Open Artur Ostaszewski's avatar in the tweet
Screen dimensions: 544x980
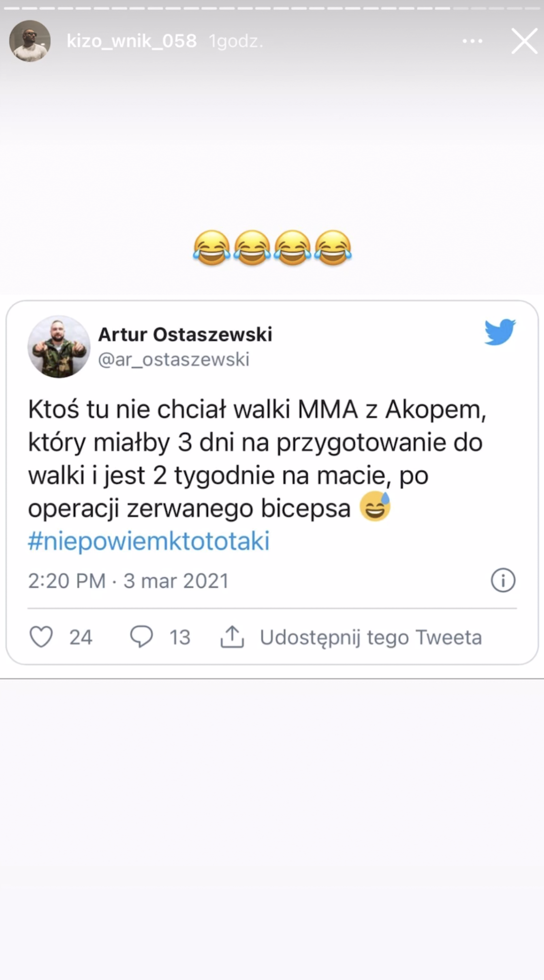pos(59,346)
